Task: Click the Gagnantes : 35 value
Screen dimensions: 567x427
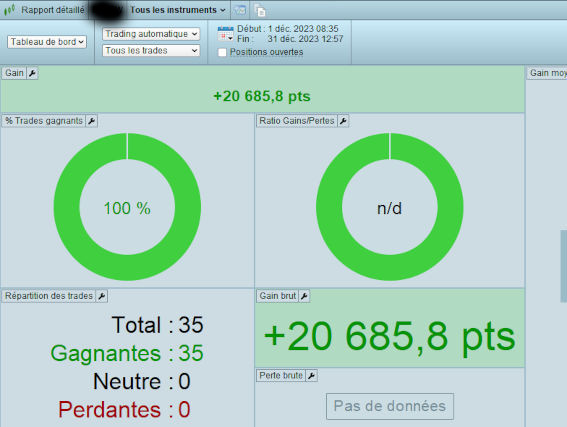Action: tap(127, 353)
